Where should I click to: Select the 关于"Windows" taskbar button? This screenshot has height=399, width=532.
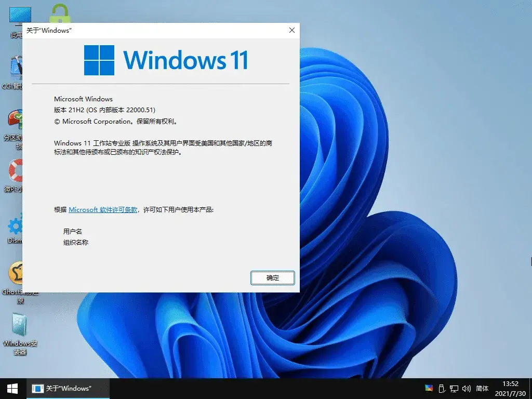pos(68,389)
